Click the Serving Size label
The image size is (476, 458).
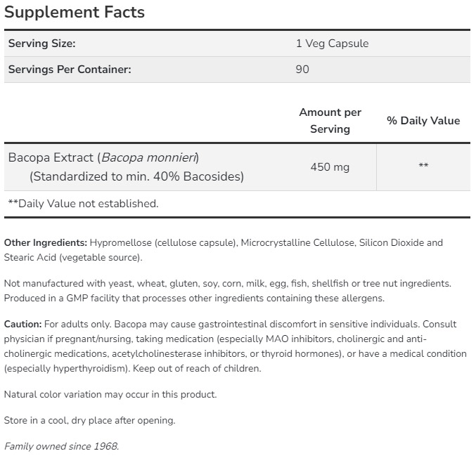tap(41, 44)
